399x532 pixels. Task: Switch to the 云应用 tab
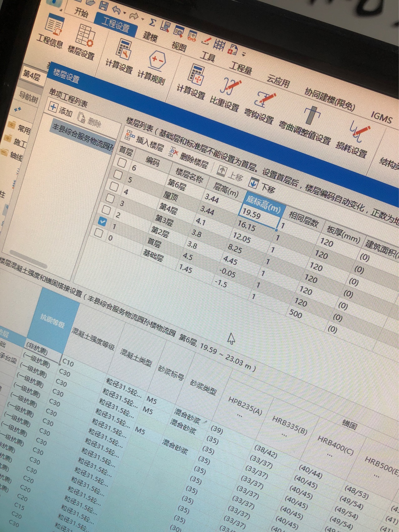[278, 81]
